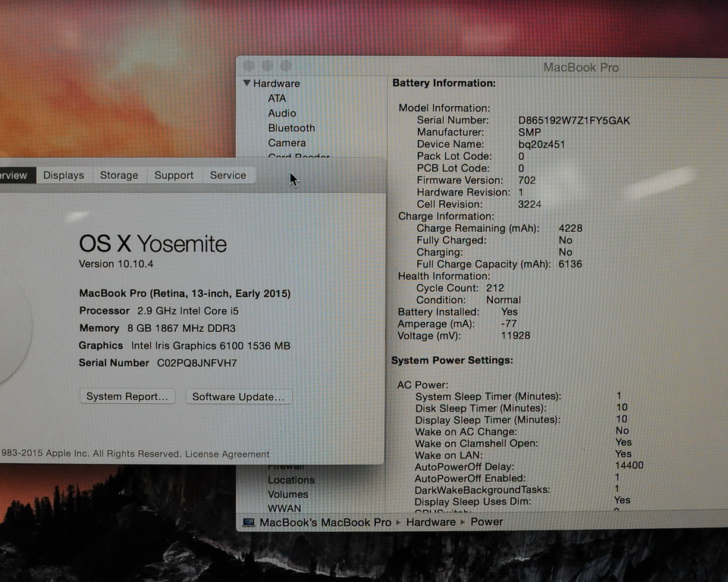Click the Wake on LAN row label

pos(448,455)
